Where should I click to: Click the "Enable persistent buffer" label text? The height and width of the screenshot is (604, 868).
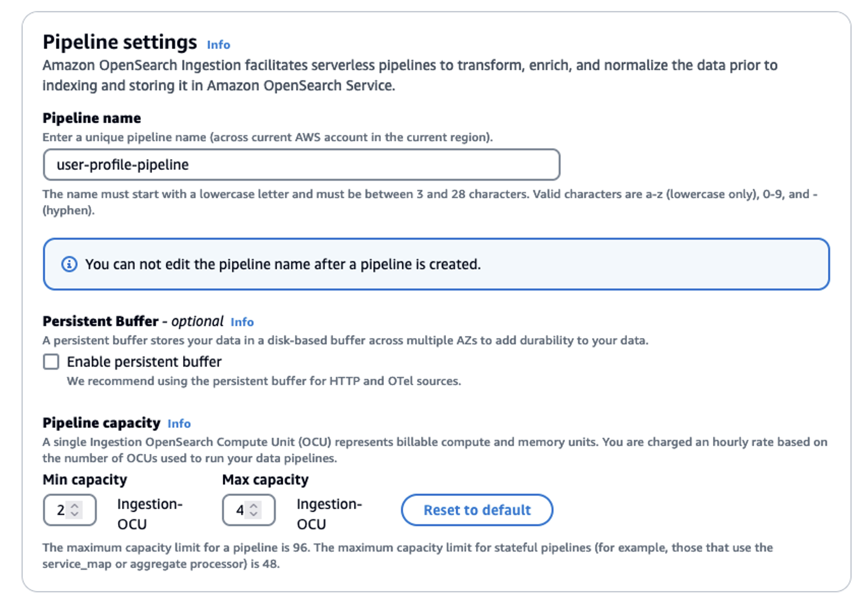tap(144, 361)
